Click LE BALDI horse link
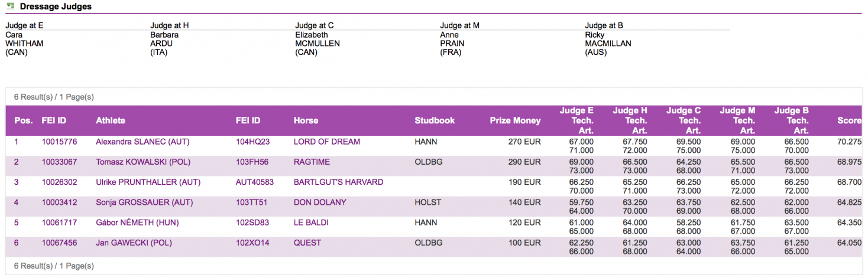The width and height of the screenshot is (868, 278). 311,223
